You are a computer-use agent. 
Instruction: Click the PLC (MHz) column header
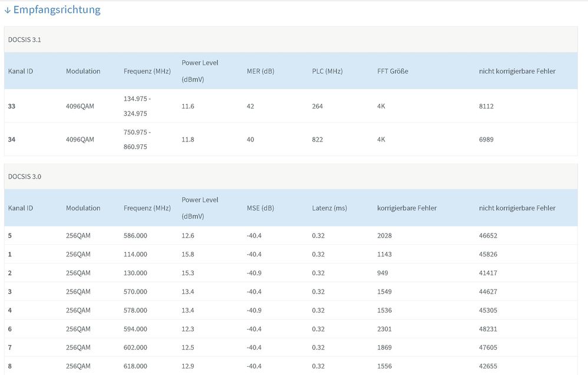327,71
